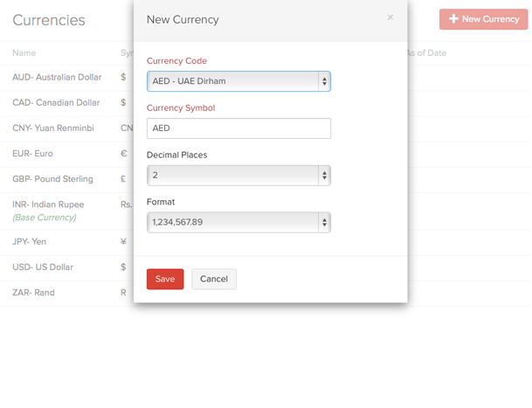Click the As of Date column header
Image resolution: width=532 pixels, height=408 pixels.
click(x=426, y=53)
